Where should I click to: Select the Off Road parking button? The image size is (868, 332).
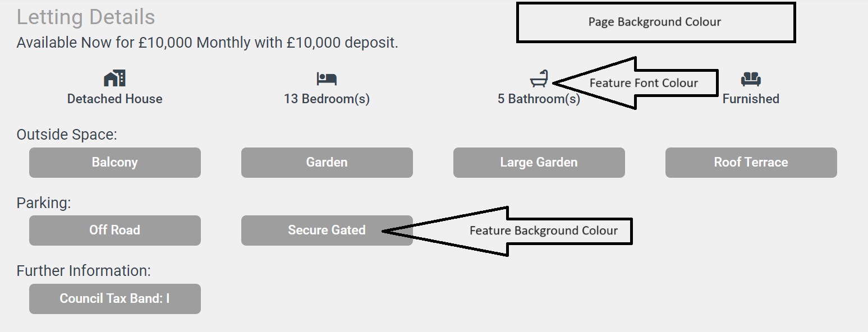click(114, 230)
